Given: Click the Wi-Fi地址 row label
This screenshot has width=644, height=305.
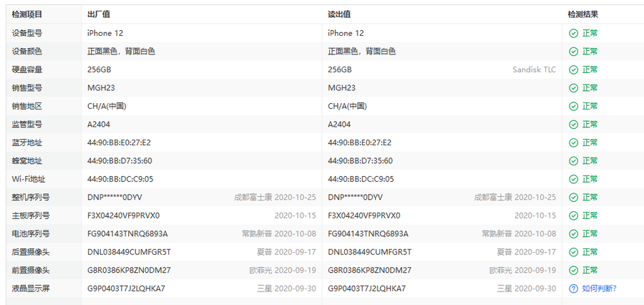Looking at the screenshot, I should [29, 179].
